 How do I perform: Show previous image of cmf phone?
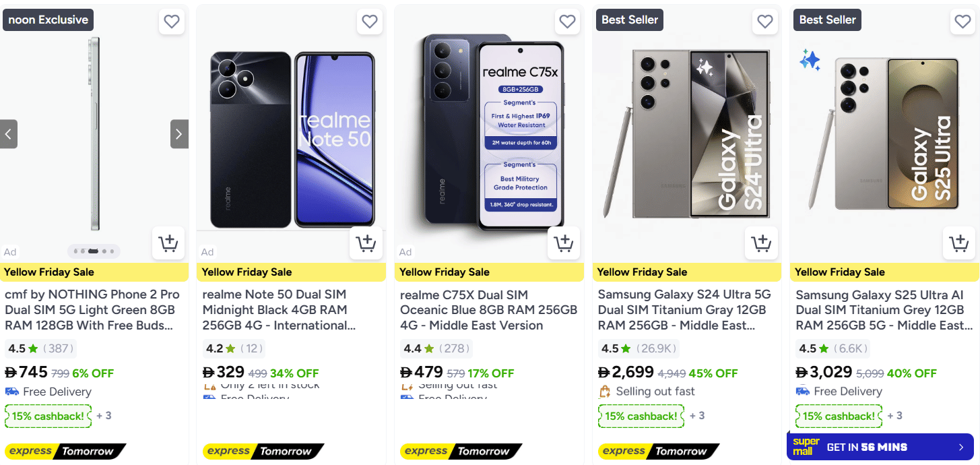(9, 134)
